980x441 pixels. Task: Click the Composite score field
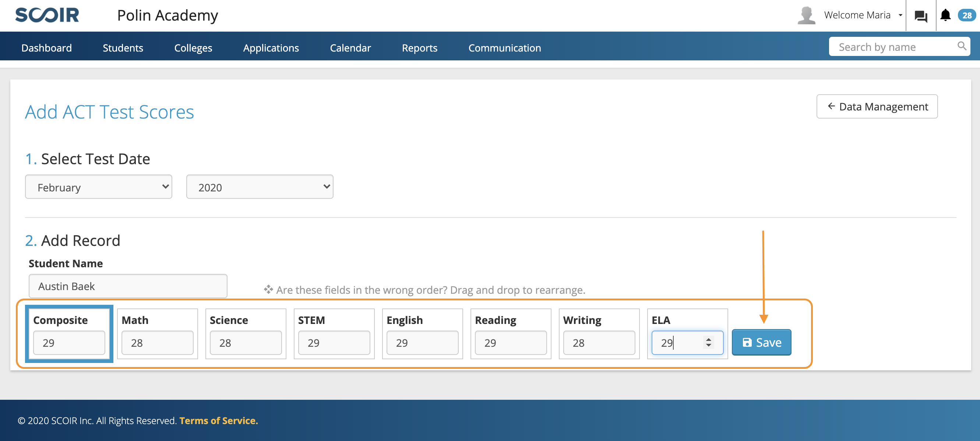69,342
